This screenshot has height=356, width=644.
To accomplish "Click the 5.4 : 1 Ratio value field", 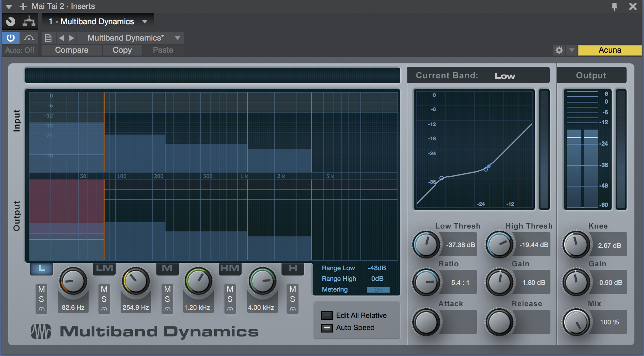I will [x=460, y=283].
